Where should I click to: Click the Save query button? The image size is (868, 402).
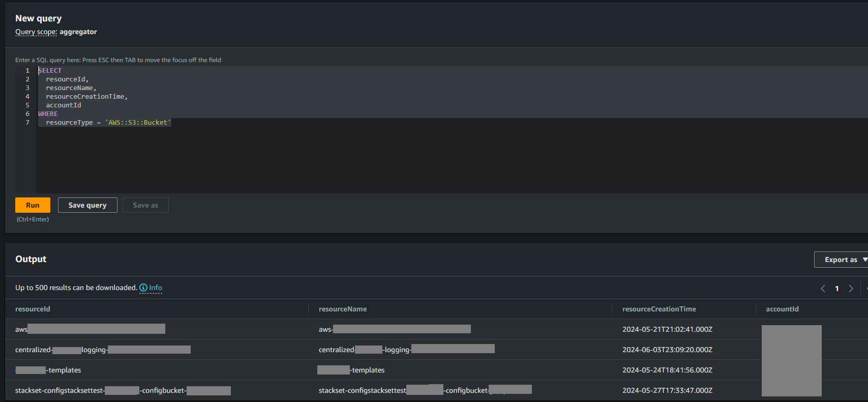click(87, 205)
